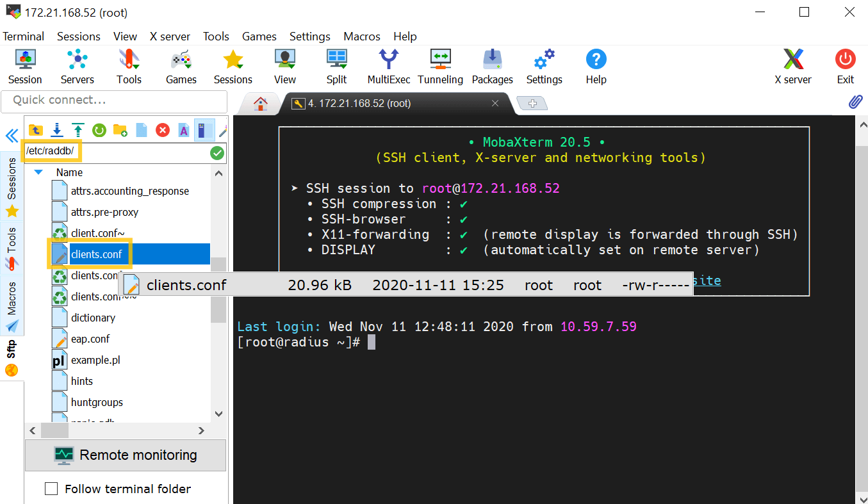The image size is (868, 504).
Task: Open the Packages manager
Action: coord(492,66)
